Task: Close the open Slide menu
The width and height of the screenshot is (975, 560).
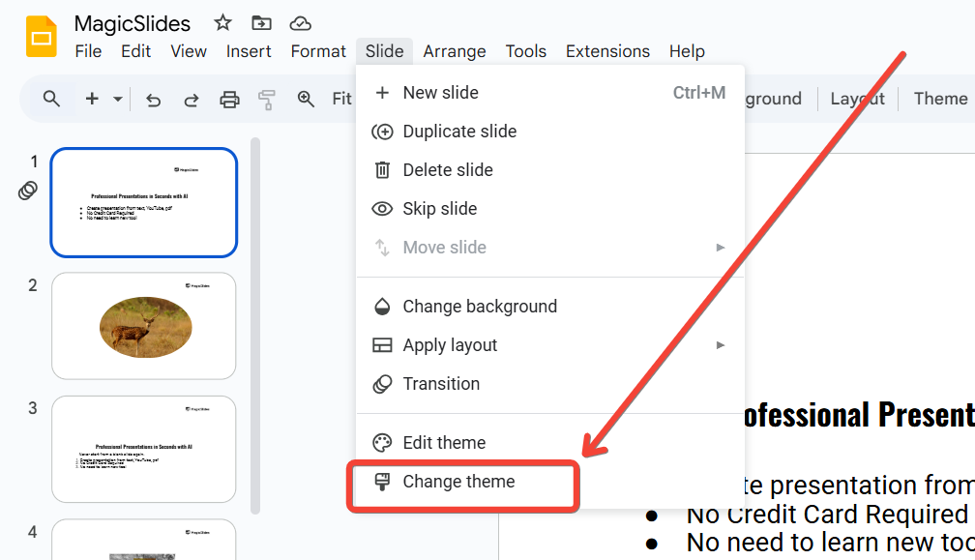Action: pyautogui.click(x=384, y=51)
